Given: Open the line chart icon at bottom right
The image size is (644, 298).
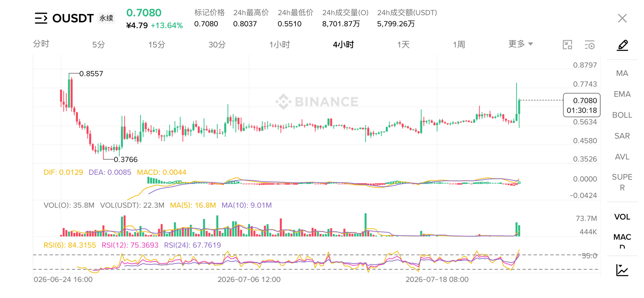Looking at the screenshot, I should tap(622, 270).
